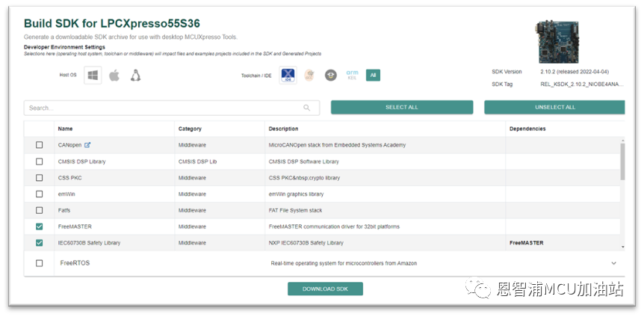Click the list vertical scrollbar thumb
Image resolution: width=644 pixels, height=317 pixels.
pos(622,161)
